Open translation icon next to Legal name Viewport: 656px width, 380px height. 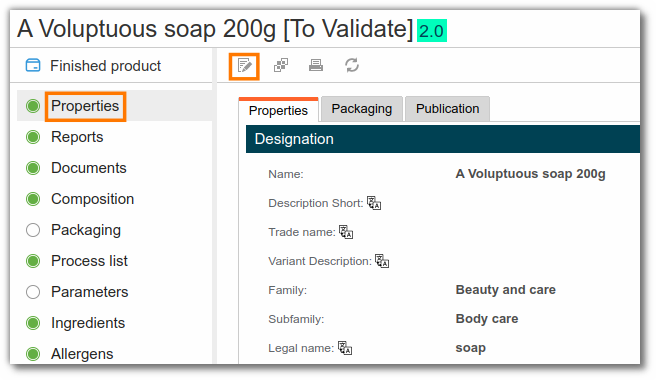[345, 348]
